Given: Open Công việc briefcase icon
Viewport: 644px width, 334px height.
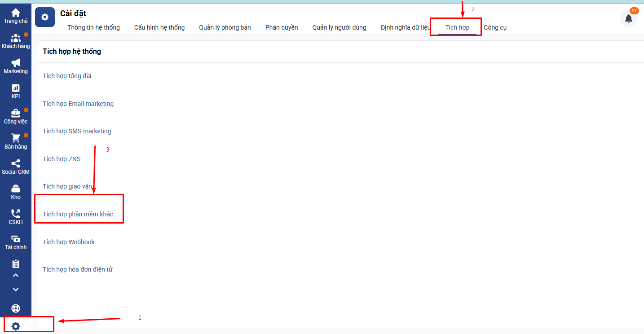Looking at the screenshot, I should (x=16, y=113).
